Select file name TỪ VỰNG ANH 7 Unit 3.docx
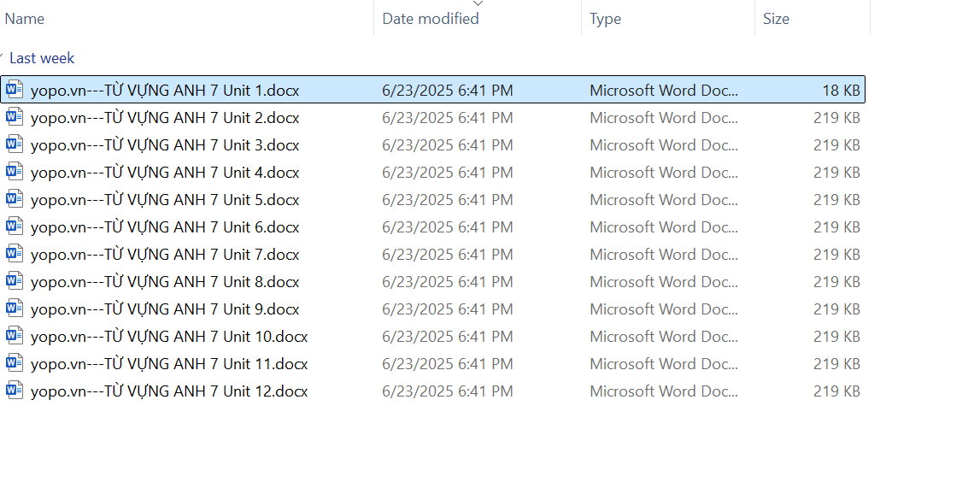Viewport: 980px width, 488px height. click(x=165, y=145)
